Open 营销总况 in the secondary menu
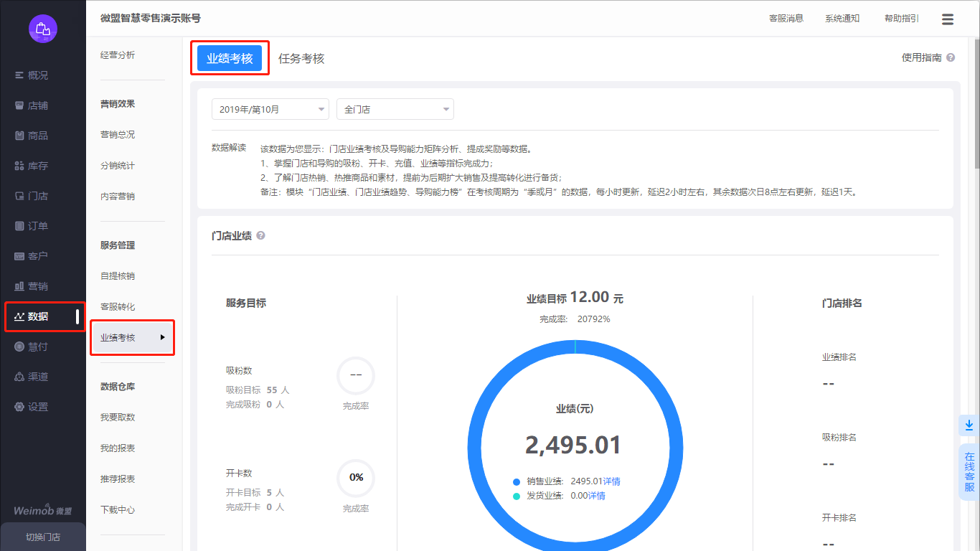 (118, 135)
